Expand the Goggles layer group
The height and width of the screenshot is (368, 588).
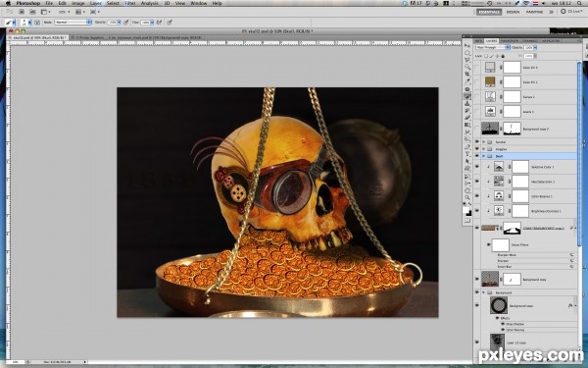[484, 149]
